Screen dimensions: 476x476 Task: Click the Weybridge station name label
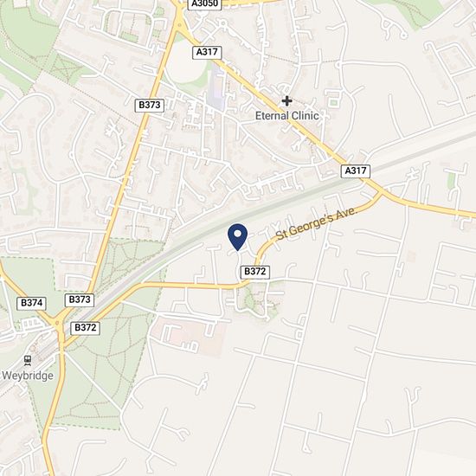[x=28, y=376]
